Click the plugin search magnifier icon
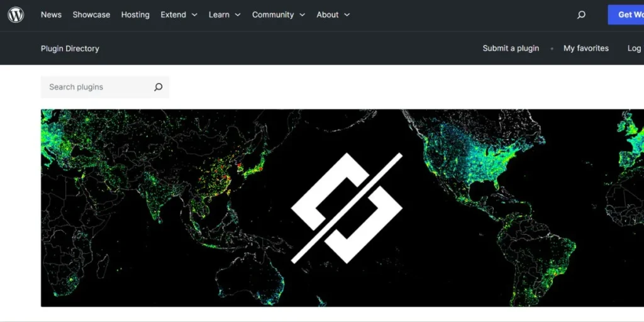The width and height of the screenshot is (644, 322). coord(158,87)
